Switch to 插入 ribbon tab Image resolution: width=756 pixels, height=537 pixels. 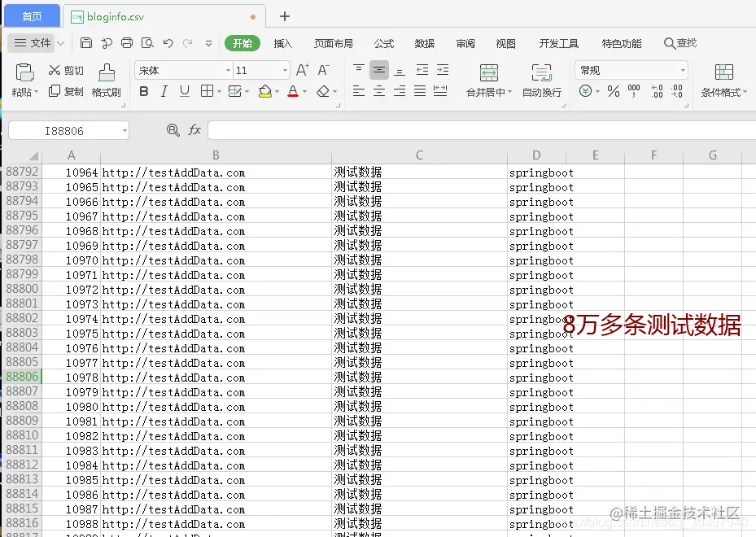pos(282,43)
